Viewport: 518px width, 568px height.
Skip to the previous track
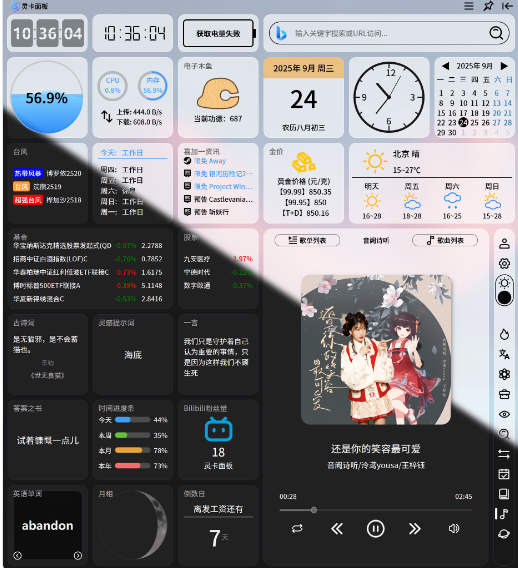click(337, 529)
